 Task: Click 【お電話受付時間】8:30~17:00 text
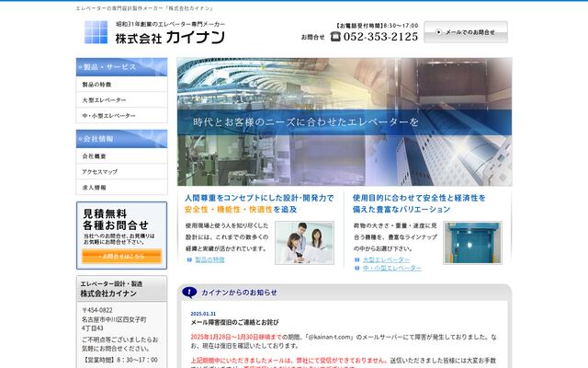377,26
